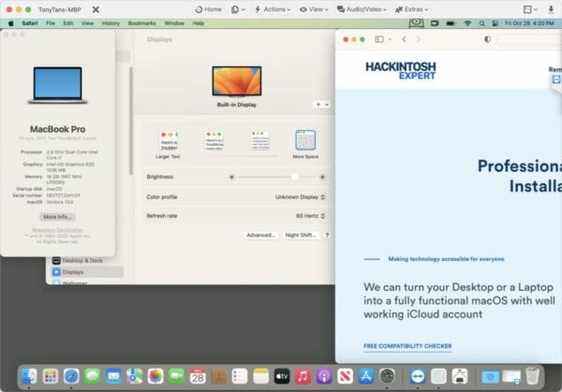This screenshot has width=562, height=392.
Task: Click the settings sidebar scrollbar
Action: point(131,121)
